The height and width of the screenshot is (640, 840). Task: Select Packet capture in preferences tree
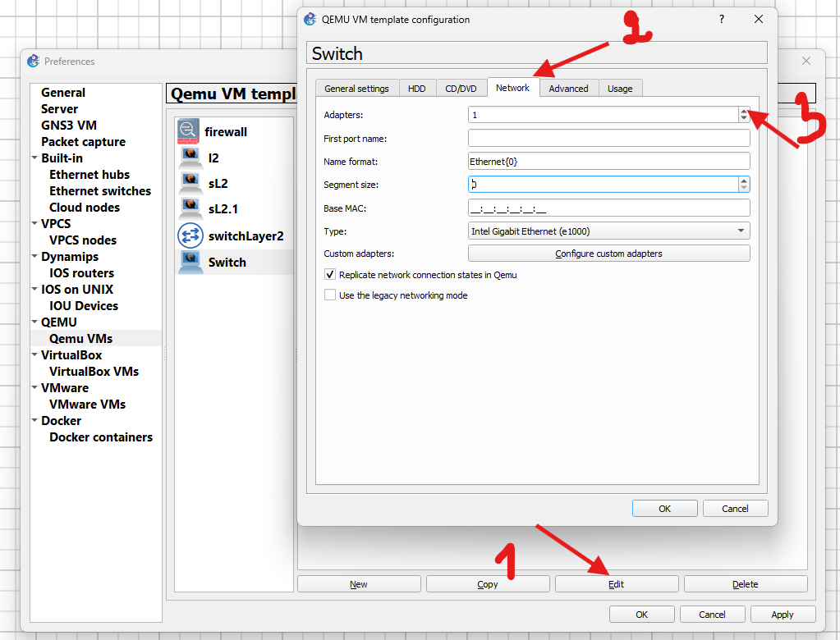coord(84,142)
